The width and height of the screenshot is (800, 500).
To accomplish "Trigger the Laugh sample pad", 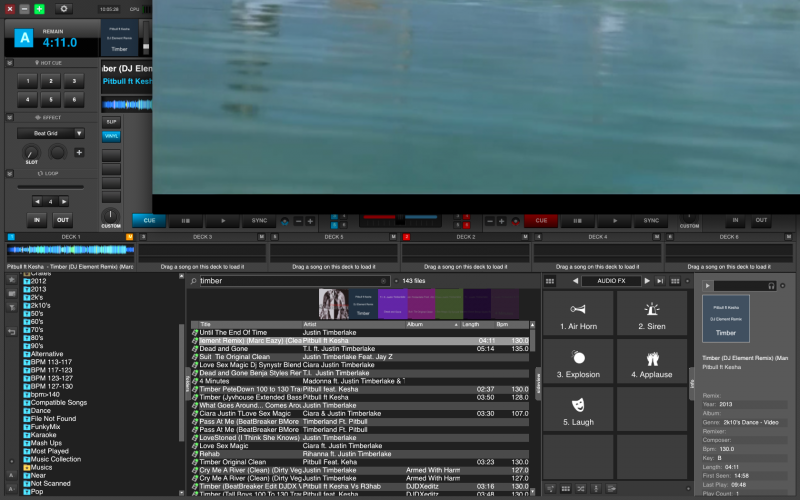I will (x=578, y=410).
